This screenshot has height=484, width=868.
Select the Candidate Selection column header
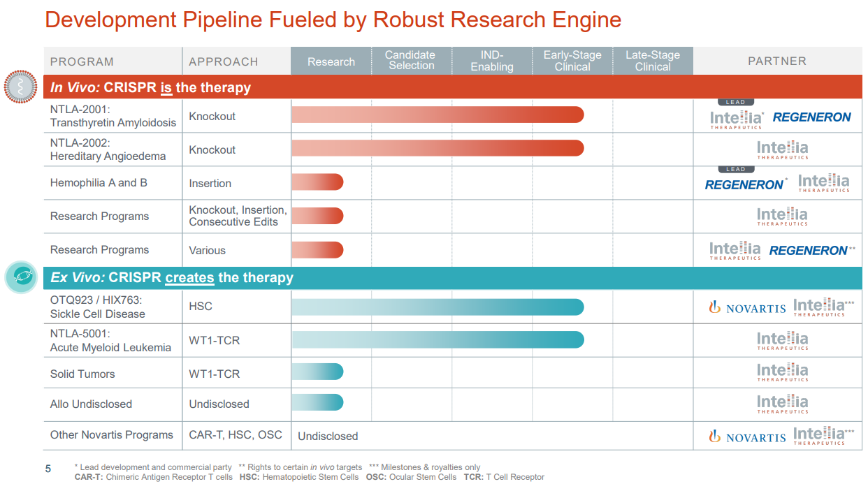pos(411,61)
